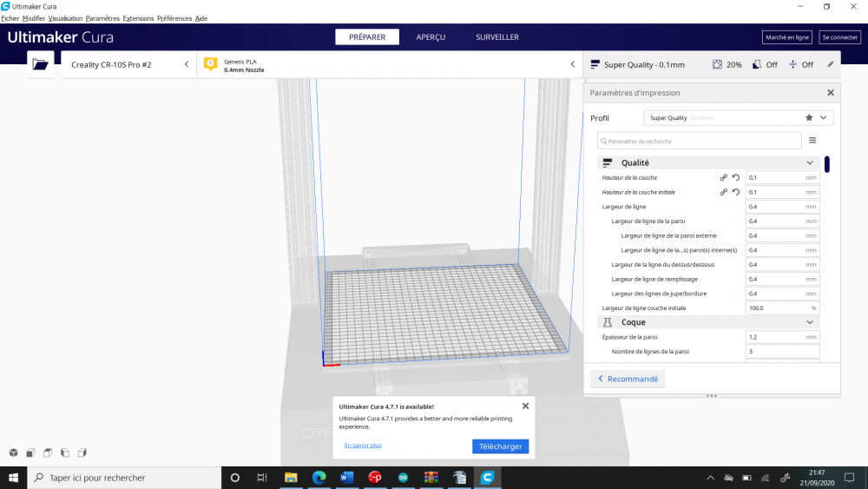Open the Modifier menu

pos(34,18)
